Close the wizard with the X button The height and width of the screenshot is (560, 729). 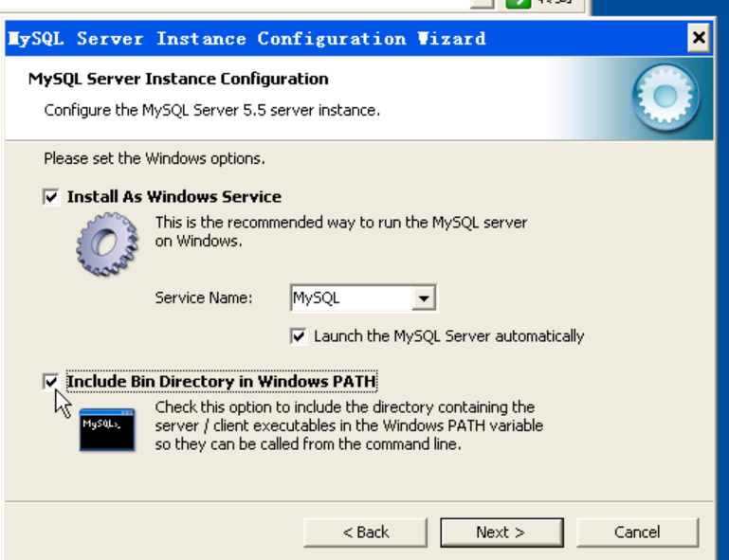coord(699,38)
